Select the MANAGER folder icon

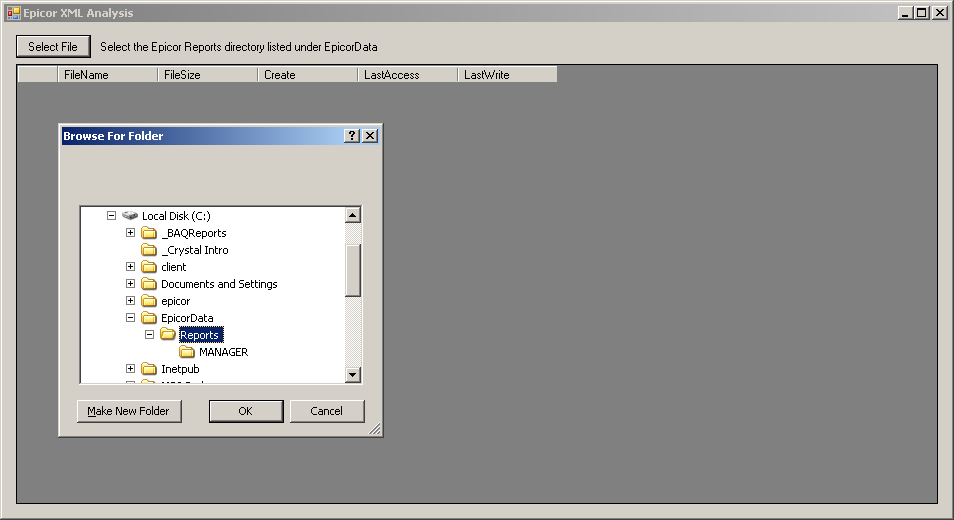point(187,352)
